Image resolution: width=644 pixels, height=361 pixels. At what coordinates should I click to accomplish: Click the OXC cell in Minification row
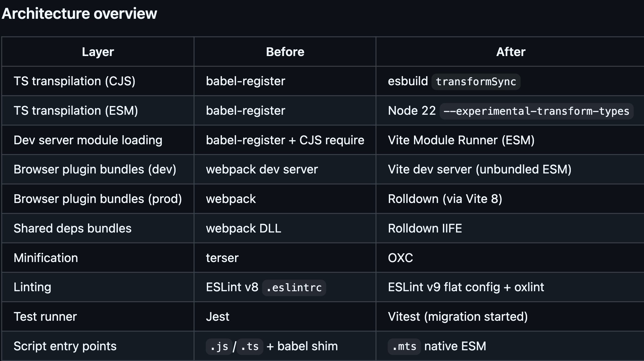[400, 258]
